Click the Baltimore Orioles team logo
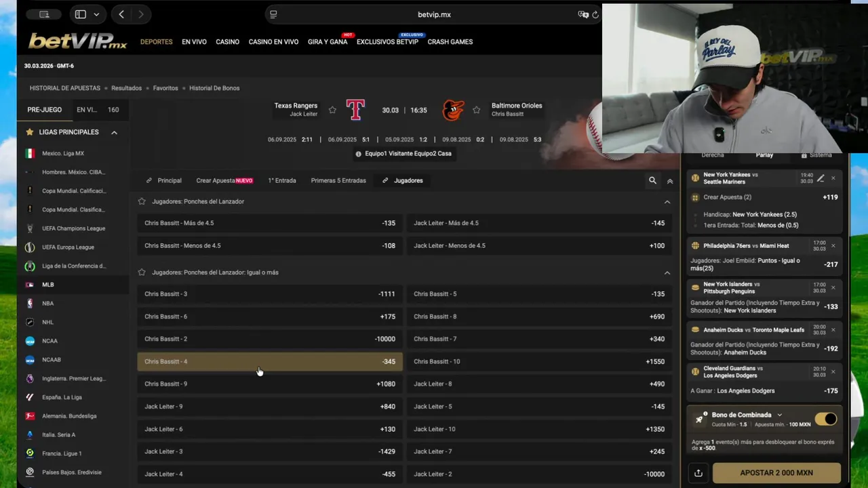The image size is (868, 488). click(x=452, y=110)
